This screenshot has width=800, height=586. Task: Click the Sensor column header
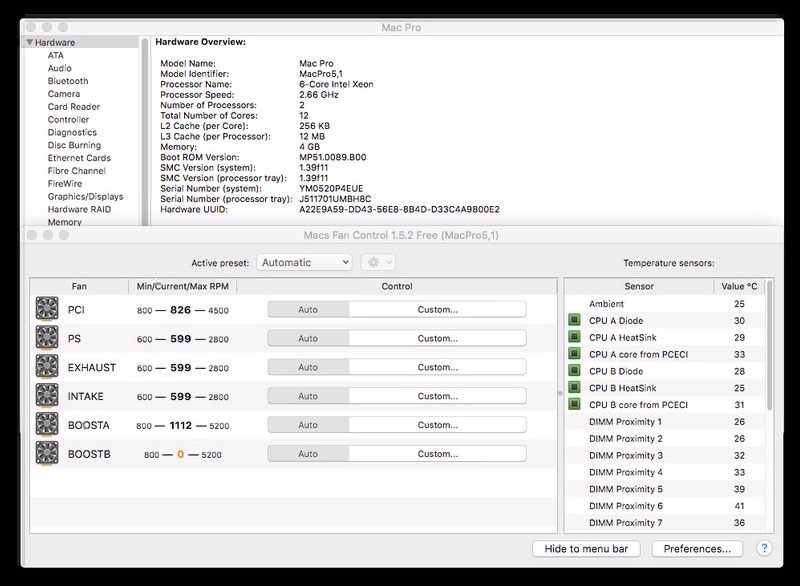click(639, 286)
